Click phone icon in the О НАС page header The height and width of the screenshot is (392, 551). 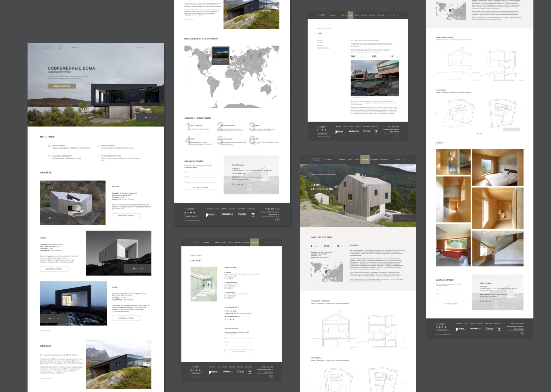point(398,15)
